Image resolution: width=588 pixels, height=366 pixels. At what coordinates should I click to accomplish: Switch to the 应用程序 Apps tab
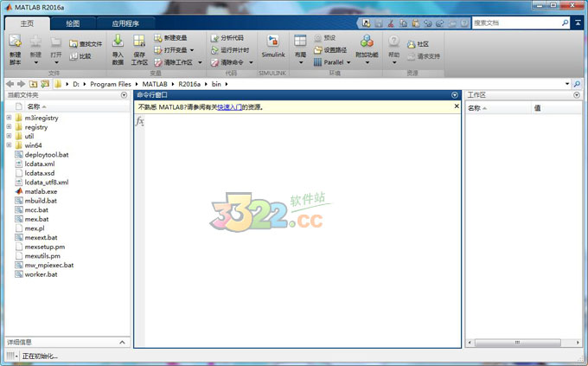click(125, 23)
